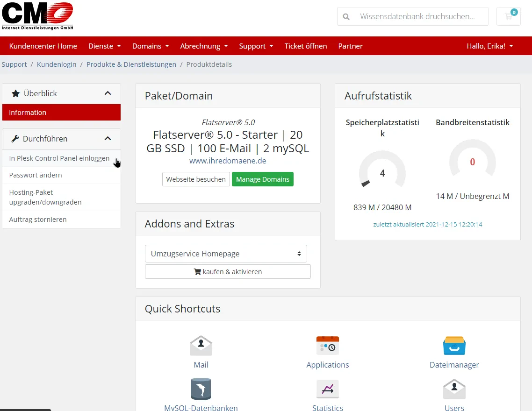
Task: Open the Statistics chart icon
Action: point(327,389)
